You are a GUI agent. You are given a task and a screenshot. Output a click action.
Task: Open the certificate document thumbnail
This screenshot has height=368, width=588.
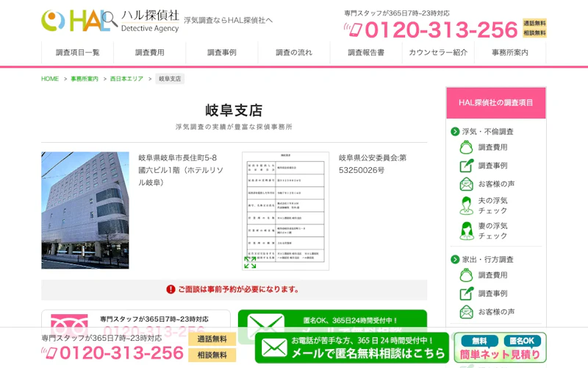click(286, 211)
